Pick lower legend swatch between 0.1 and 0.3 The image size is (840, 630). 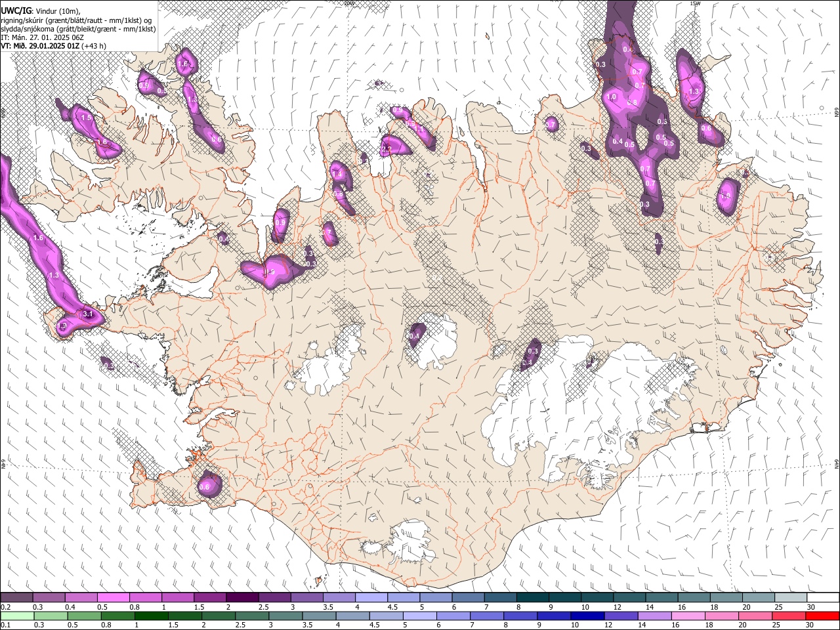(x=17, y=616)
